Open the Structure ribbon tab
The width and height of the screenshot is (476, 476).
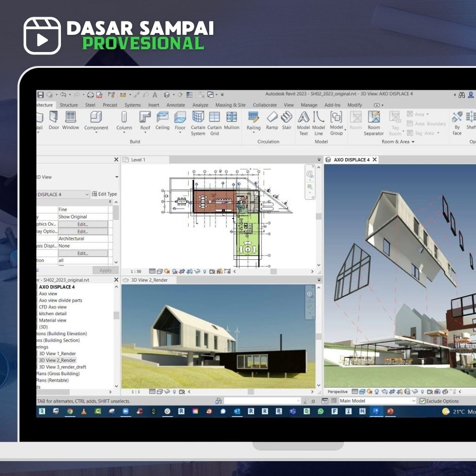[69, 105]
